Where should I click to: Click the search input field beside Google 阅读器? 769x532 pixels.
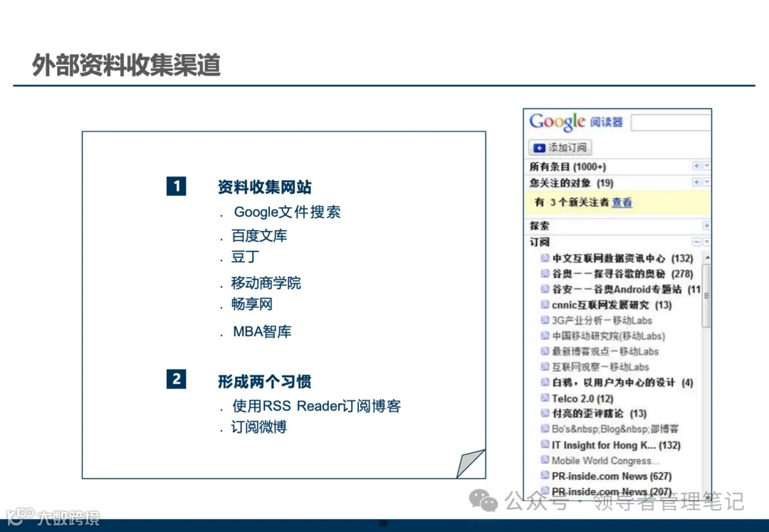click(x=670, y=122)
